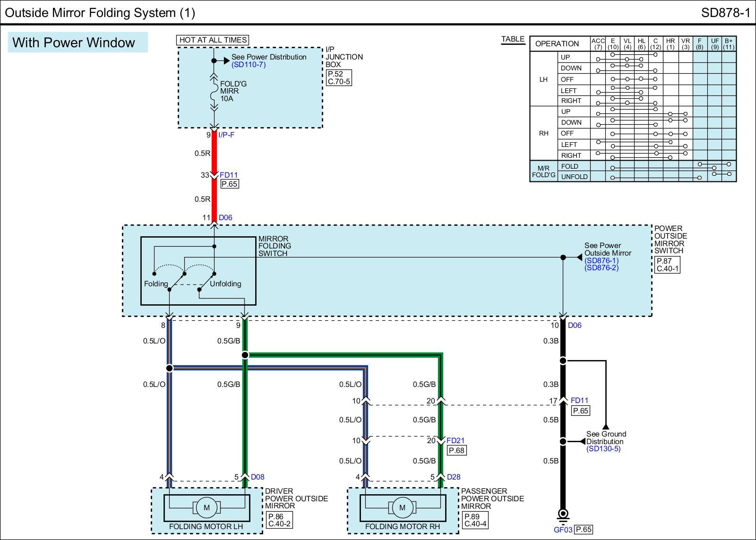Image resolution: width=756 pixels, height=540 pixels.
Task: Select the D08 driver mirror connector label
Action: tap(258, 477)
